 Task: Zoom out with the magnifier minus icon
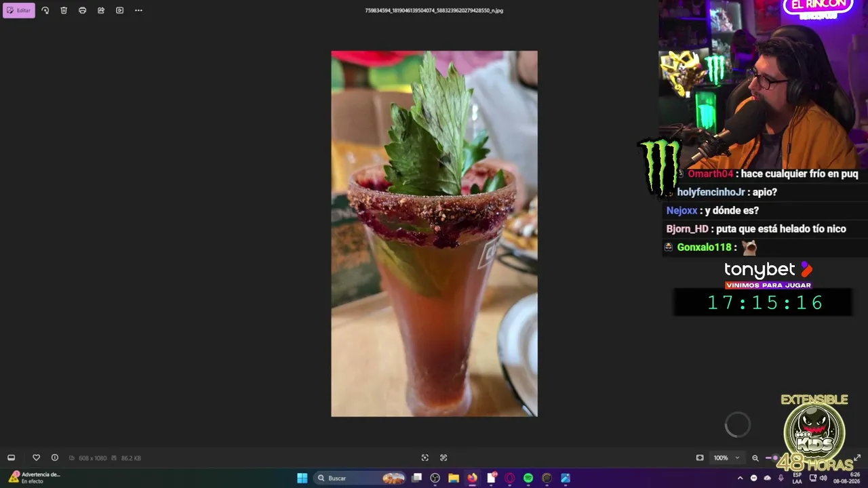point(755,457)
